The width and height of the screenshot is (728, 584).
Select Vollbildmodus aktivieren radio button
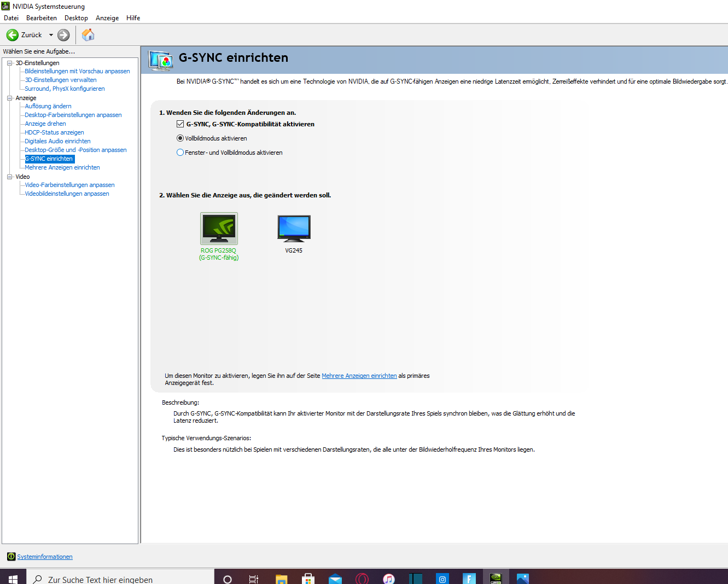180,138
